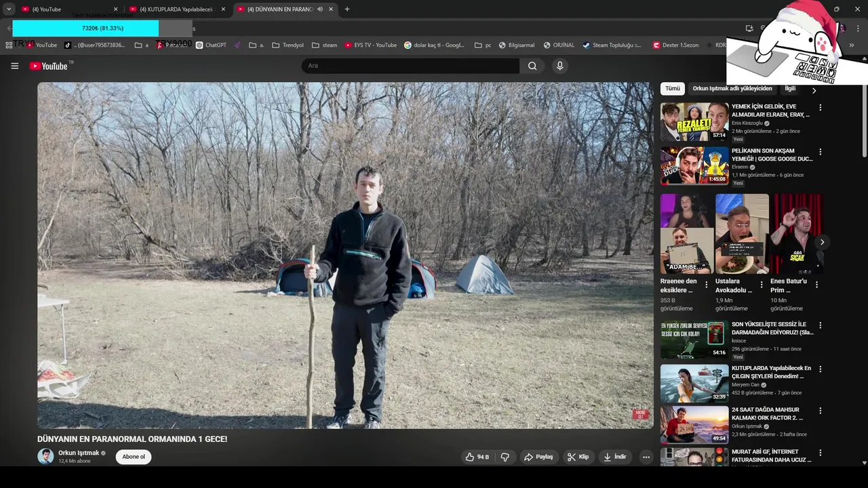Open the Trendyol bookmark folder
This screenshot has height=488, width=868.
coord(288,45)
